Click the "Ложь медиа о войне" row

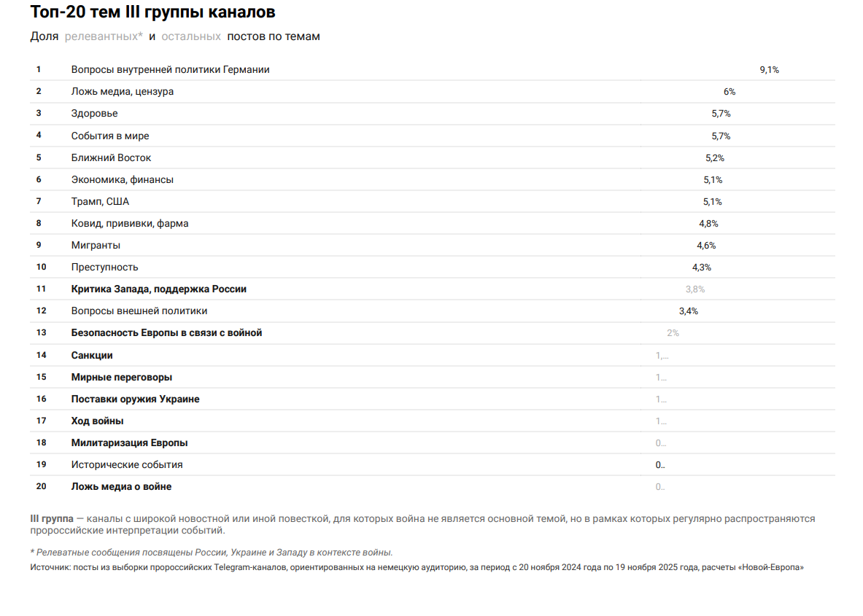[x=121, y=487]
